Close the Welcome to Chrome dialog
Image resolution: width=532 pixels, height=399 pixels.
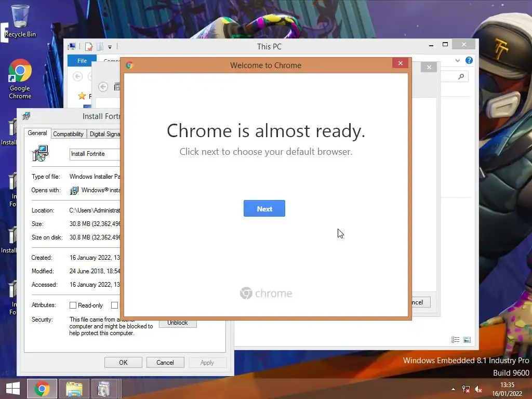tap(401, 63)
